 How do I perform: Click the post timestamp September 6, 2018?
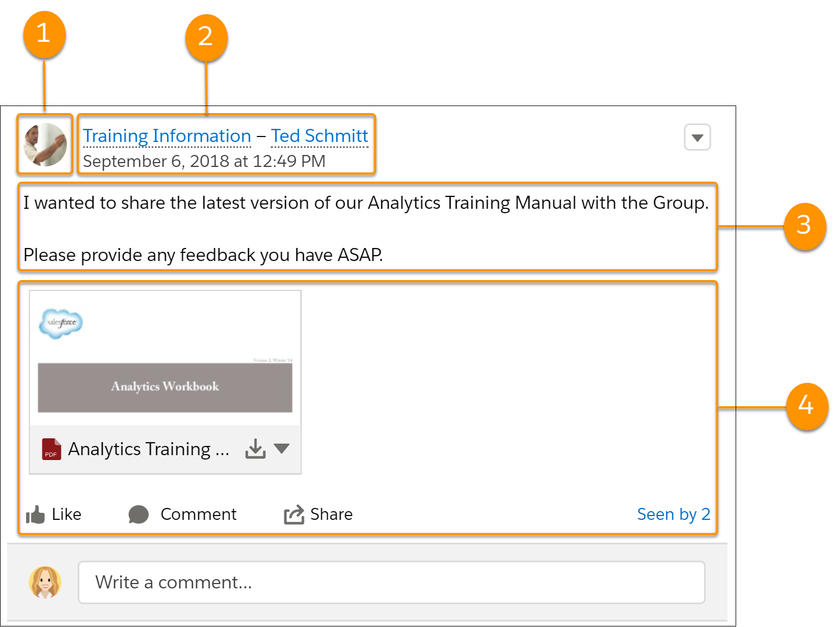[x=204, y=162]
